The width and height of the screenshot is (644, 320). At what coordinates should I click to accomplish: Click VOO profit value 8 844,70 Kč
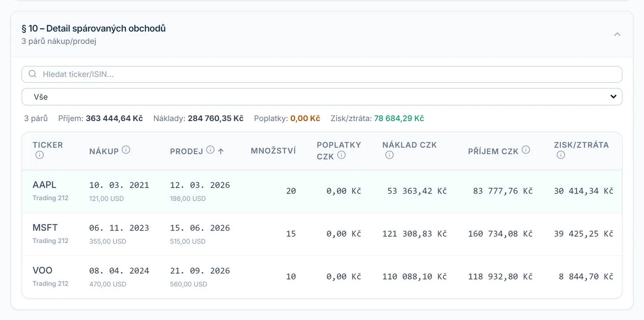pyautogui.click(x=586, y=277)
